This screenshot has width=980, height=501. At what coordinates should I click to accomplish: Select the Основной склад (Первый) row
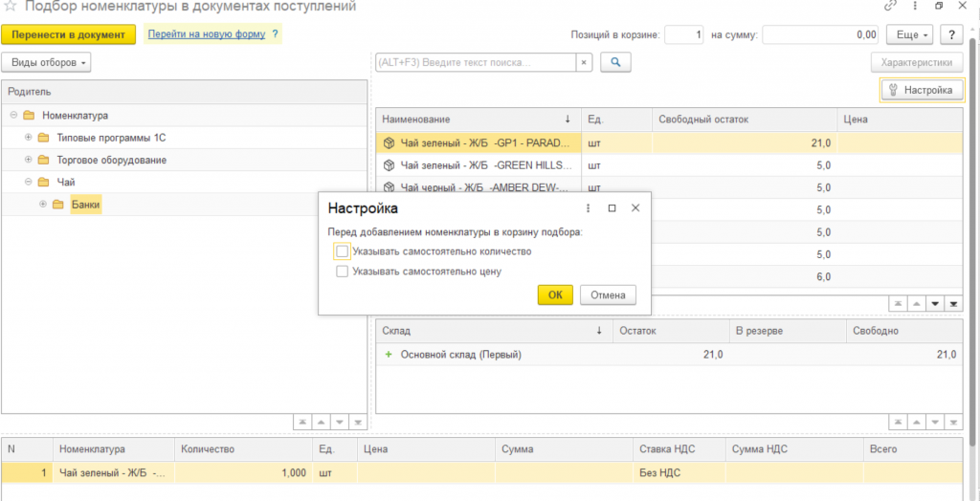click(669, 354)
